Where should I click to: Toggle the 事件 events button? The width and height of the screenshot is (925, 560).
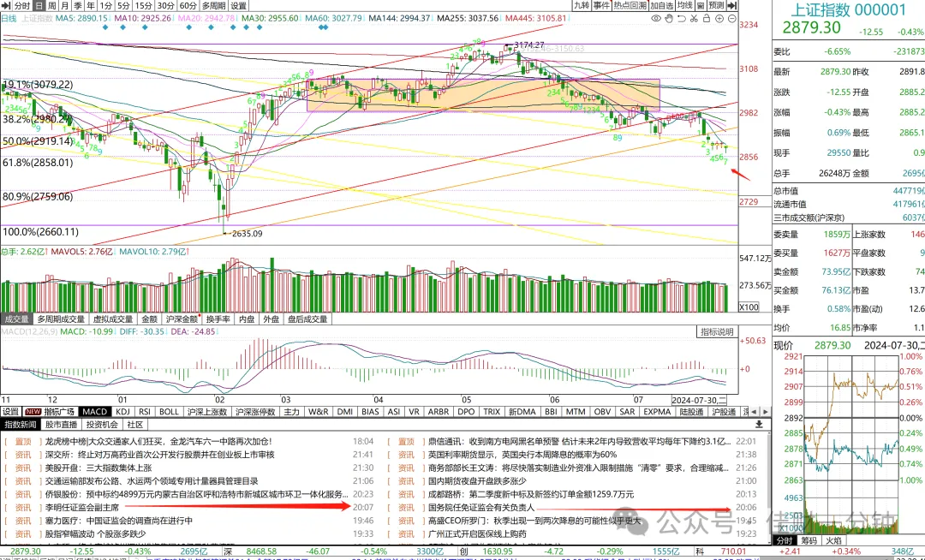point(602,5)
